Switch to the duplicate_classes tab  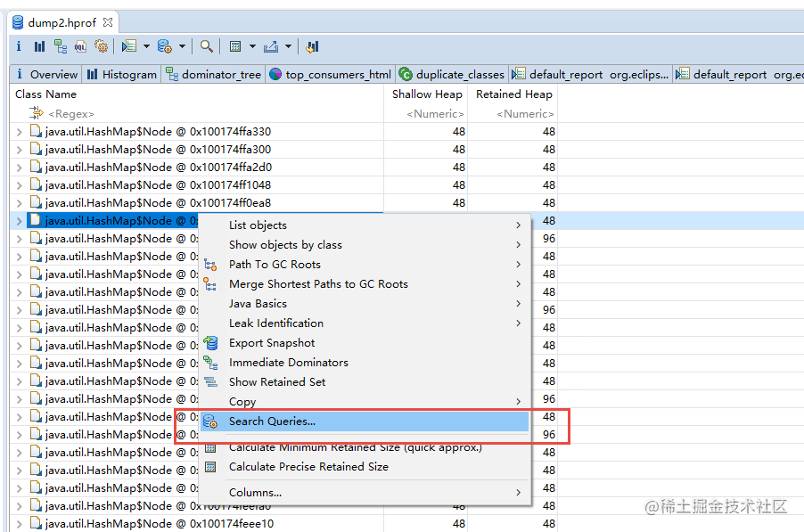point(451,74)
